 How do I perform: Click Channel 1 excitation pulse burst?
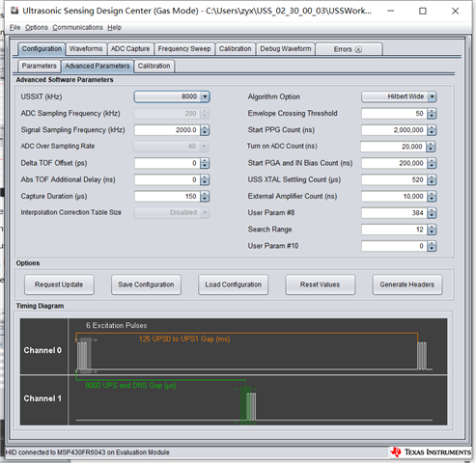click(250, 405)
